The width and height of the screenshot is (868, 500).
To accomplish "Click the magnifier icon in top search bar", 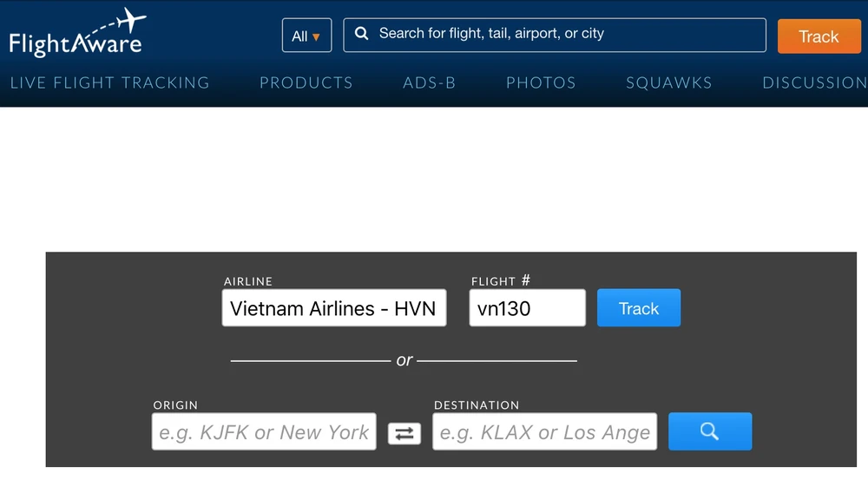I will [362, 35].
